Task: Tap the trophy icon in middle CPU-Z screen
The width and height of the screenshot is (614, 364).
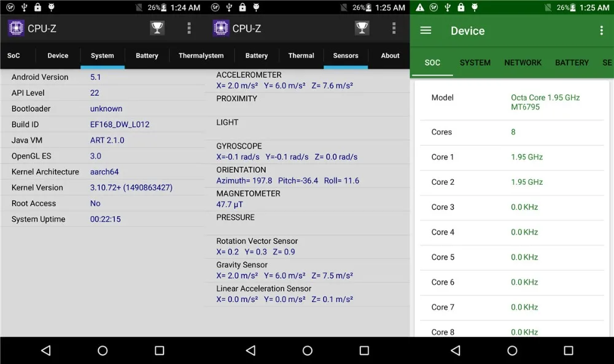Action: pos(362,28)
